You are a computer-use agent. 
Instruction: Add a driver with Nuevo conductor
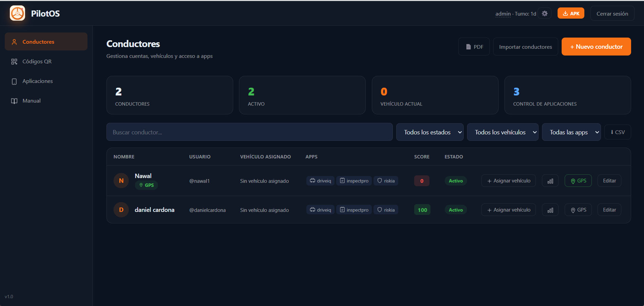click(596, 46)
